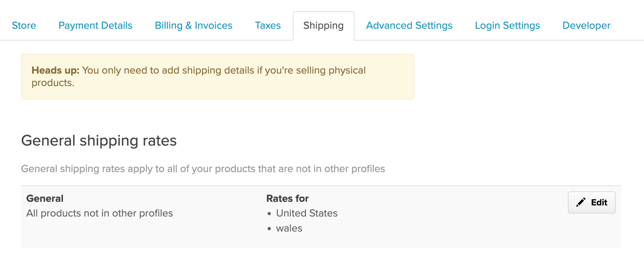This screenshot has width=644, height=261.
Task: Open the Developer tab
Action: click(586, 26)
